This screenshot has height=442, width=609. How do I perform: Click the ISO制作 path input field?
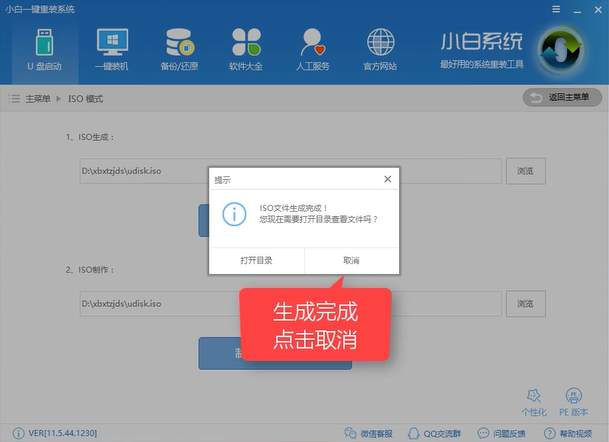(x=291, y=303)
